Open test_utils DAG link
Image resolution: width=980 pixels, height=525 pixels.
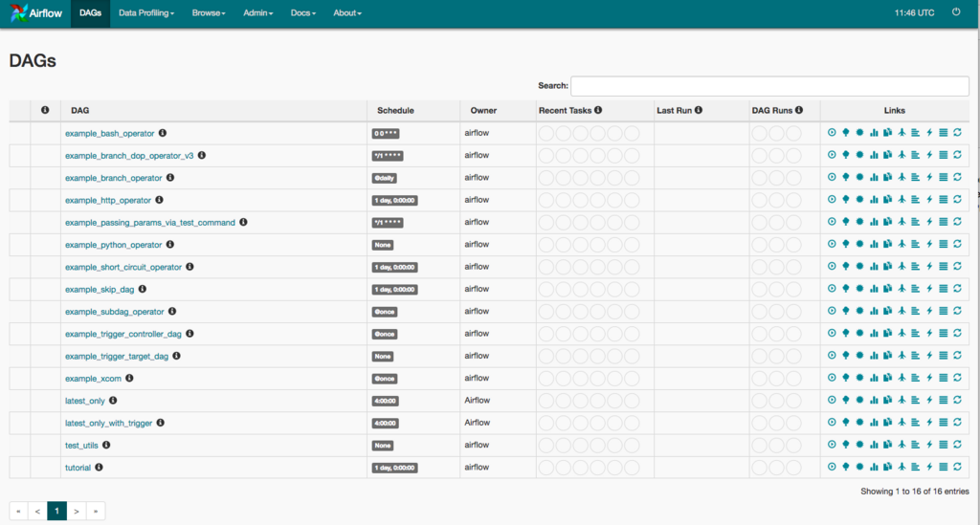[x=81, y=445]
